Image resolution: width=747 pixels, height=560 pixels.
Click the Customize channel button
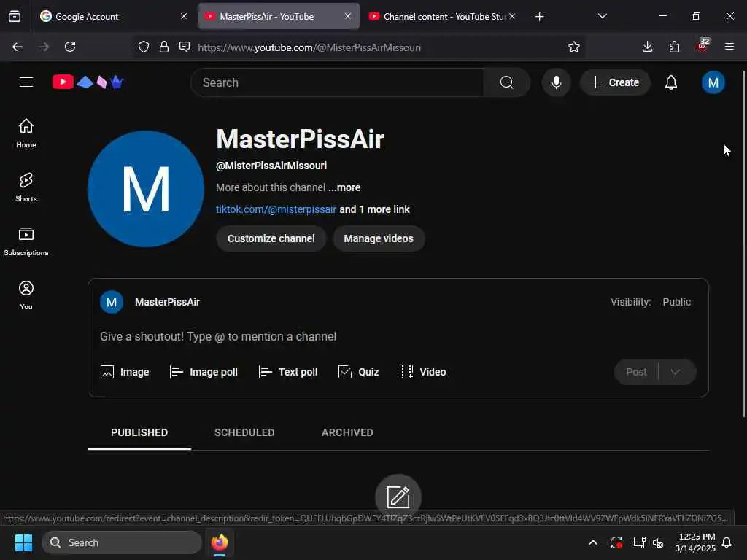click(x=271, y=238)
